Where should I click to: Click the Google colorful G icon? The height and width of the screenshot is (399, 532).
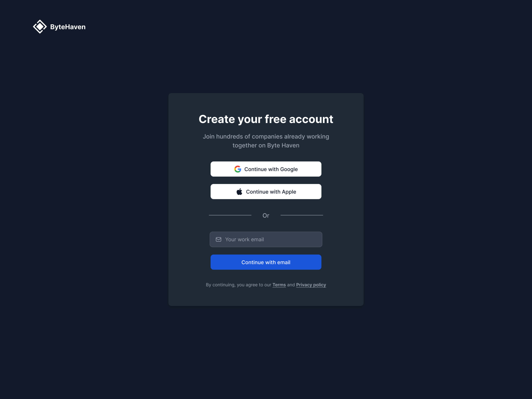(238, 169)
